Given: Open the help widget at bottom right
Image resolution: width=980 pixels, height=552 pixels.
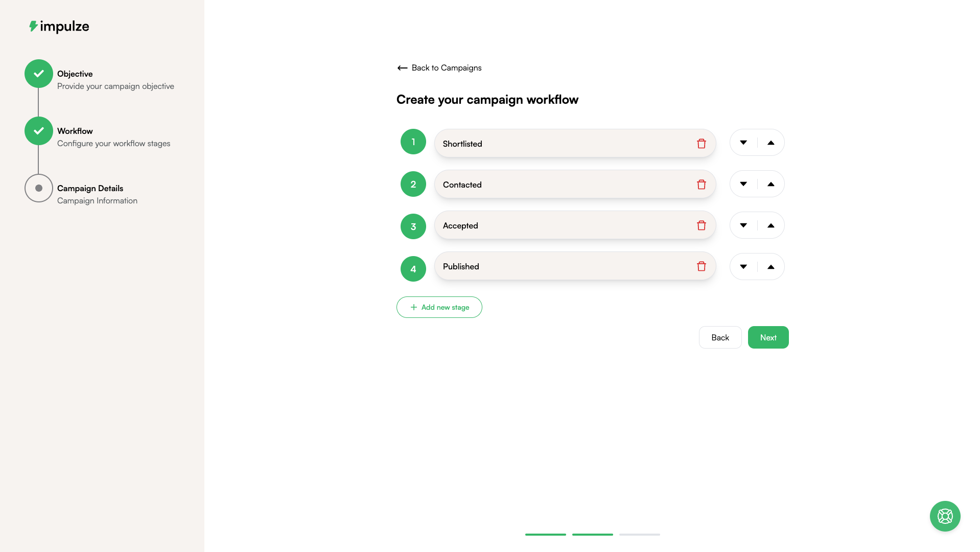Looking at the screenshot, I should pos(945,516).
